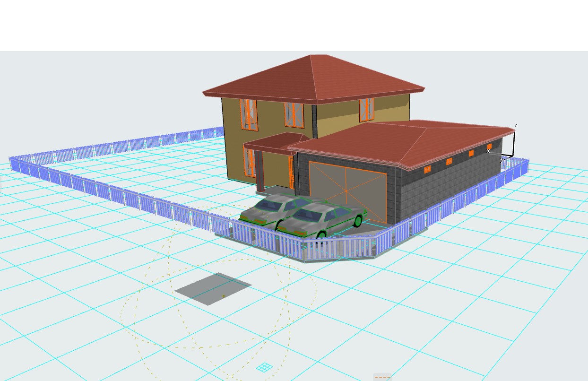
Task: Select the ground-floor window beside the porch
Action: point(250,161)
